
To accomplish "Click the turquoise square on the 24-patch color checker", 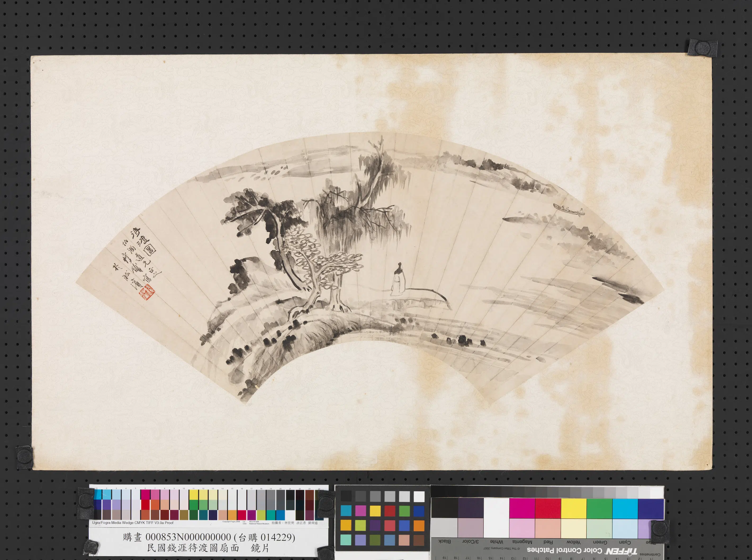I will (346, 540).
